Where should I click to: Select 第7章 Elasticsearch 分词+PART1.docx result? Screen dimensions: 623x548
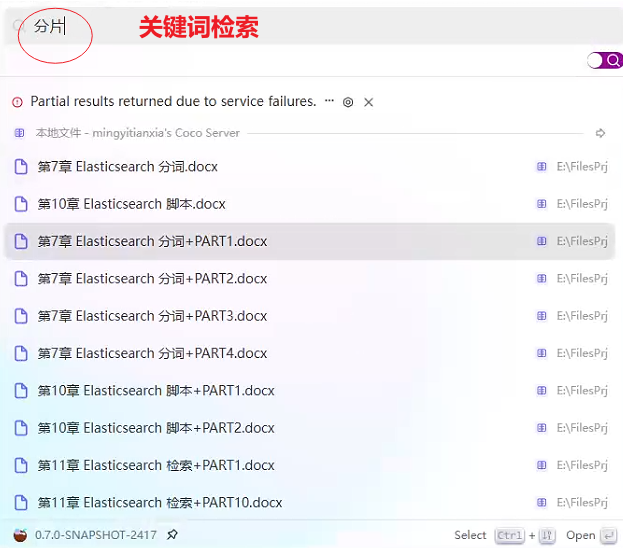pyautogui.click(x=310, y=241)
